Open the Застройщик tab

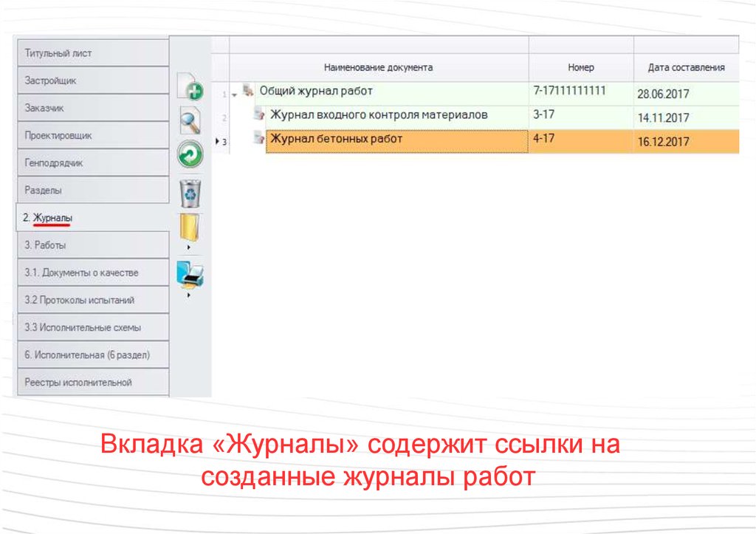(93, 81)
